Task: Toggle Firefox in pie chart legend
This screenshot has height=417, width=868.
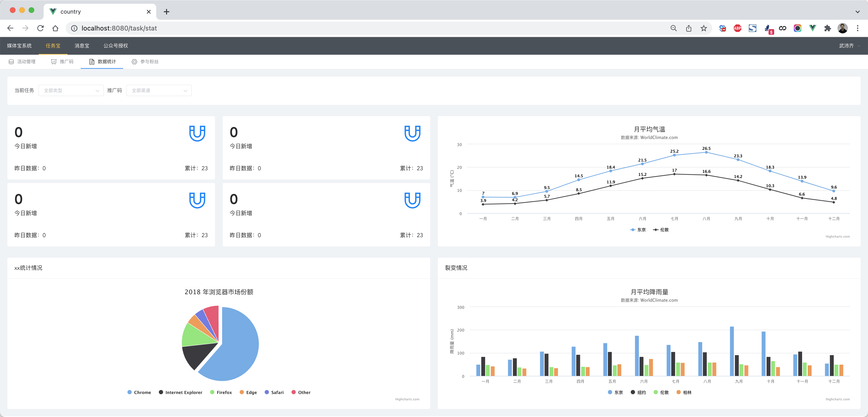Action: click(x=221, y=392)
